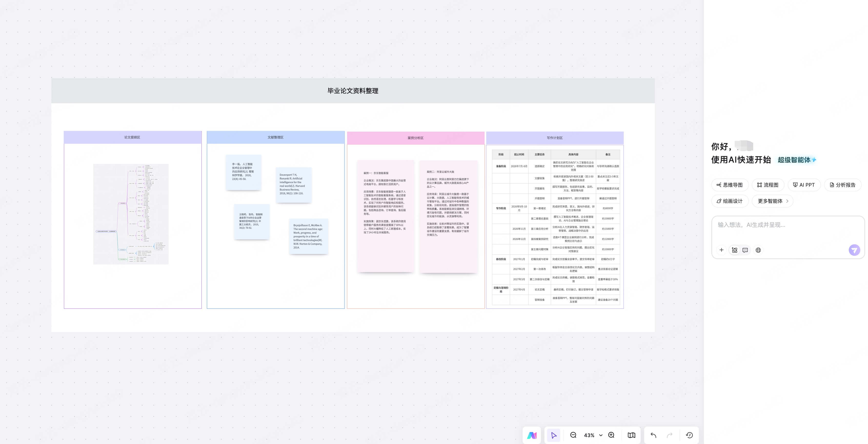Click the plus attachment icon
Screen dimensions: 868x444
[721, 250]
